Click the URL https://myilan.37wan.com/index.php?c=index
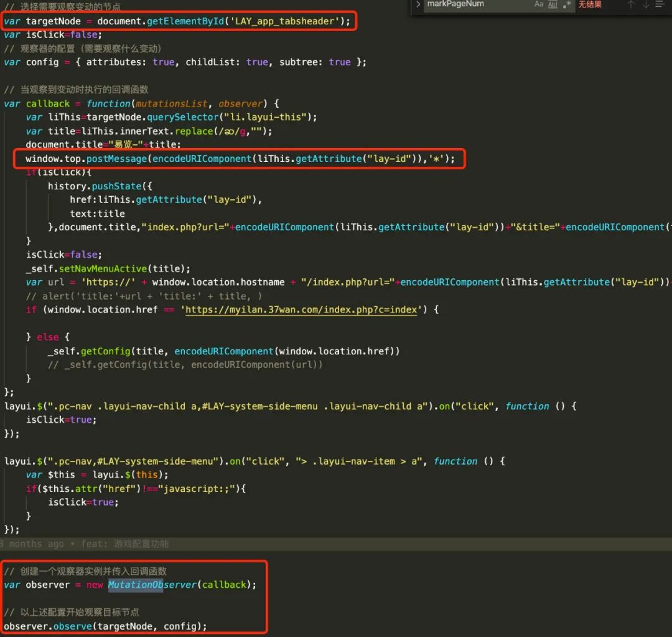This screenshot has width=672, height=637. pyautogui.click(x=301, y=309)
